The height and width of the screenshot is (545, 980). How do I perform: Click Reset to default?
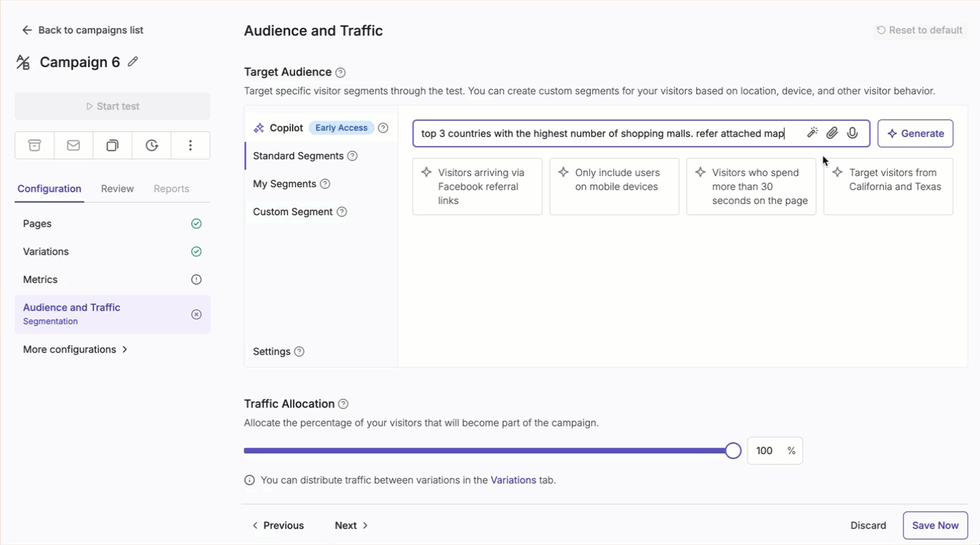[919, 30]
